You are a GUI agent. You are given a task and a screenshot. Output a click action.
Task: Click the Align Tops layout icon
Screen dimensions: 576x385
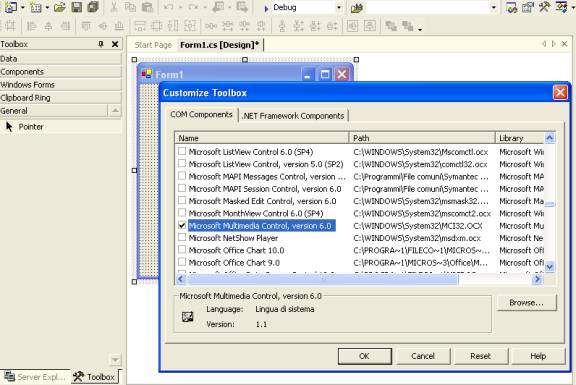coord(86,26)
